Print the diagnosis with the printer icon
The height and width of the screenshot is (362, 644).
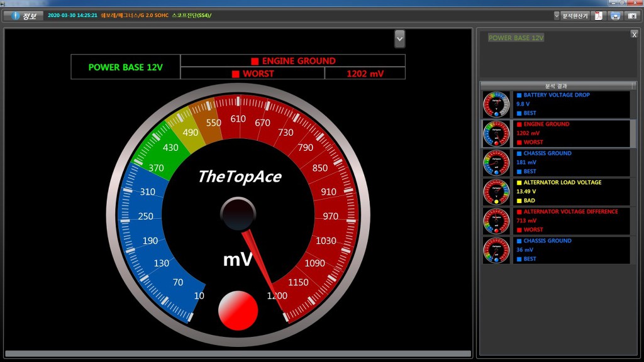[615, 16]
